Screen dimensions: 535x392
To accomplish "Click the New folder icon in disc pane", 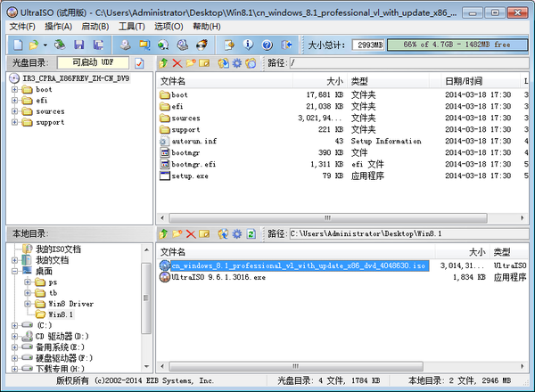I will [191, 63].
